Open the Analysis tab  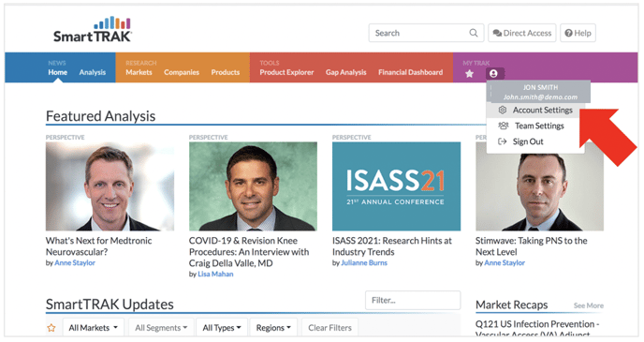93,72
